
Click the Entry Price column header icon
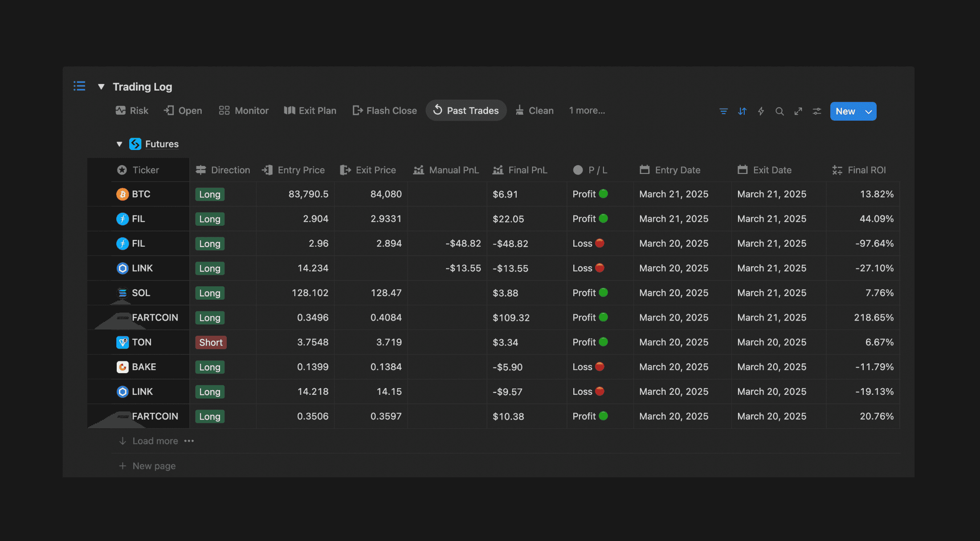267,170
